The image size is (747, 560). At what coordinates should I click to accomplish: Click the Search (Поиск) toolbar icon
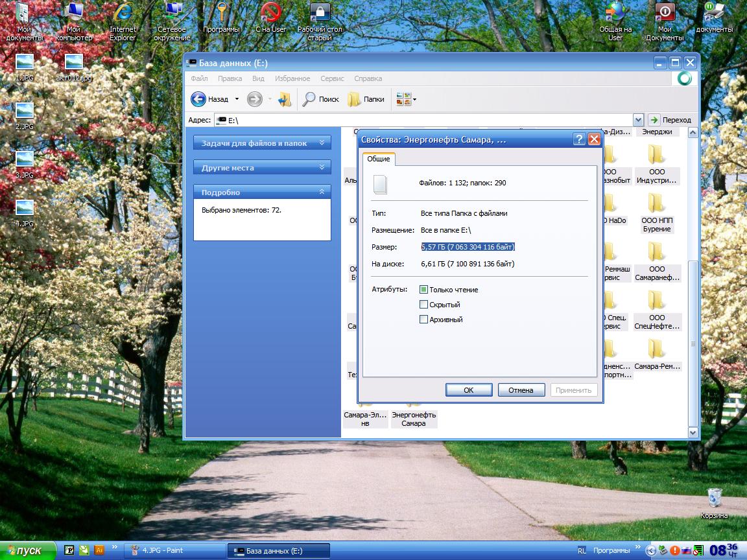click(309, 99)
